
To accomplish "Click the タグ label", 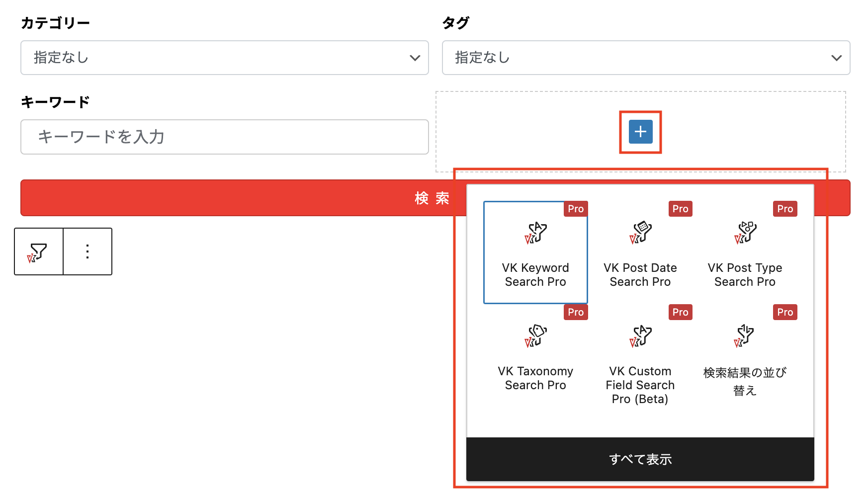I will [x=456, y=23].
